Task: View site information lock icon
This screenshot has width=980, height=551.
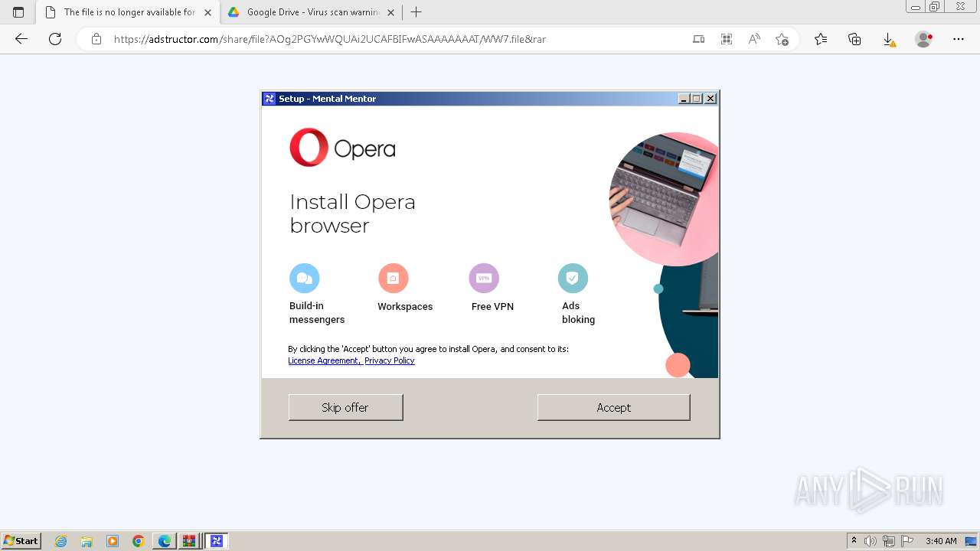Action: (x=96, y=39)
